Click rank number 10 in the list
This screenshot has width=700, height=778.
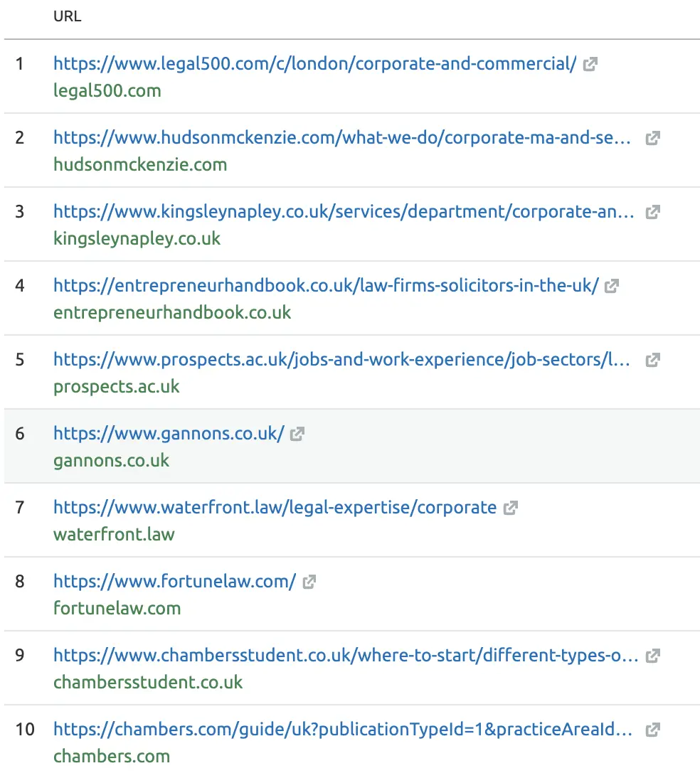25,730
